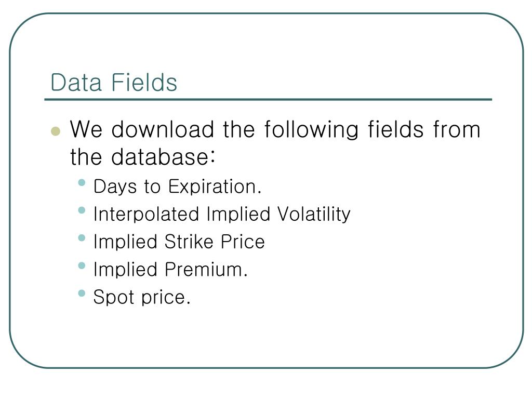Click the horizontal line under the title
The image size is (532, 399).
pyautogui.click(x=268, y=100)
